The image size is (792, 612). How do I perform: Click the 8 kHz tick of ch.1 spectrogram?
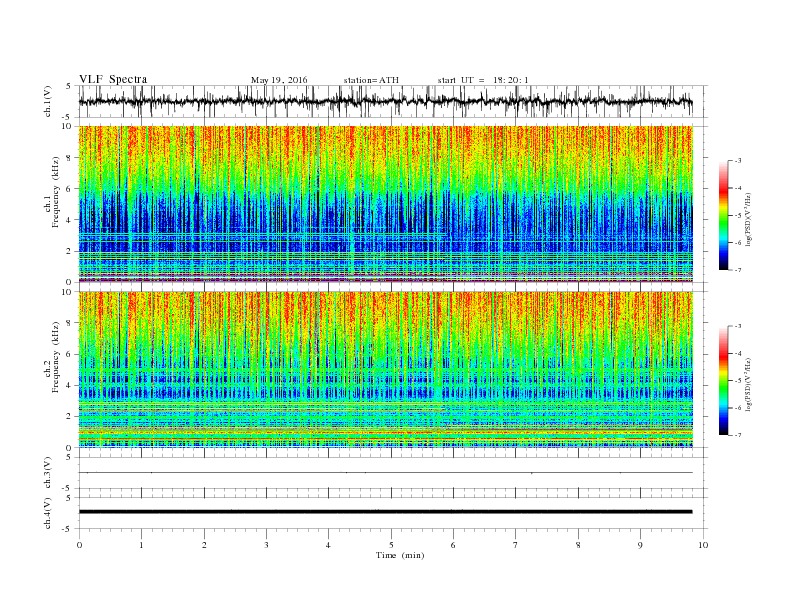(71, 158)
